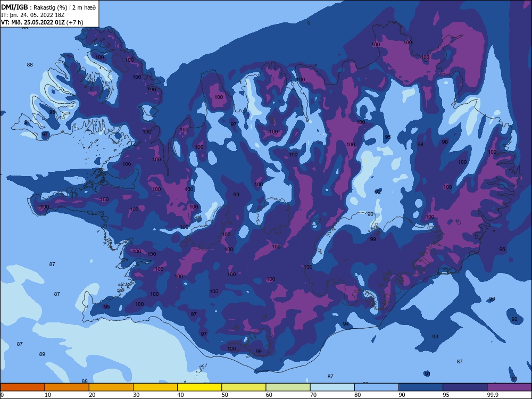Click the '50' legend scale label
The height and width of the screenshot is (399, 532).
click(225, 395)
